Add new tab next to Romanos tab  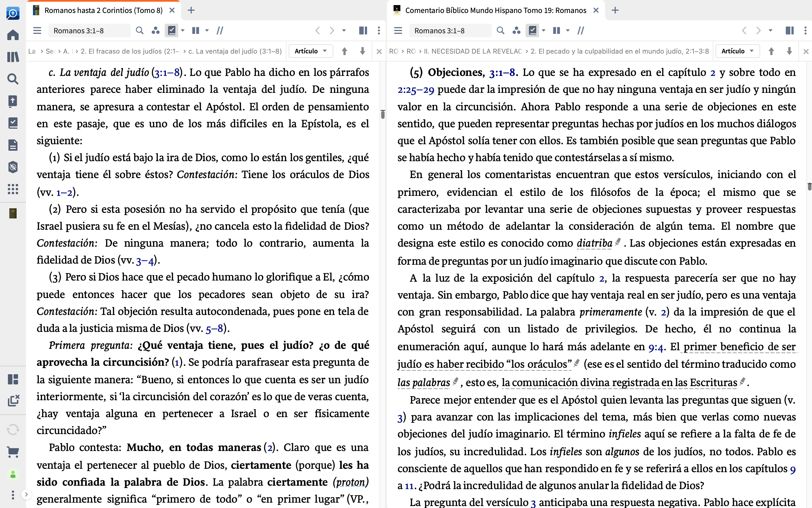191,10
